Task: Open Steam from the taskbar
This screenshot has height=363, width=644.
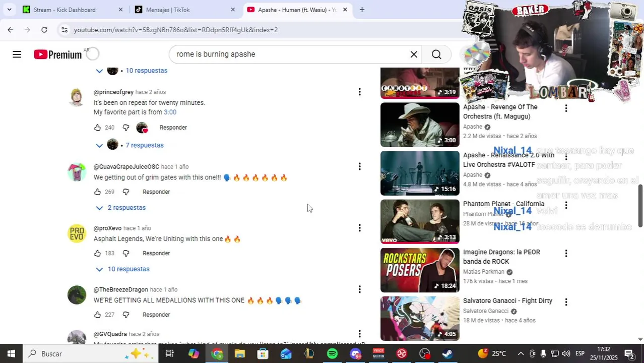Action: [x=447, y=354]
